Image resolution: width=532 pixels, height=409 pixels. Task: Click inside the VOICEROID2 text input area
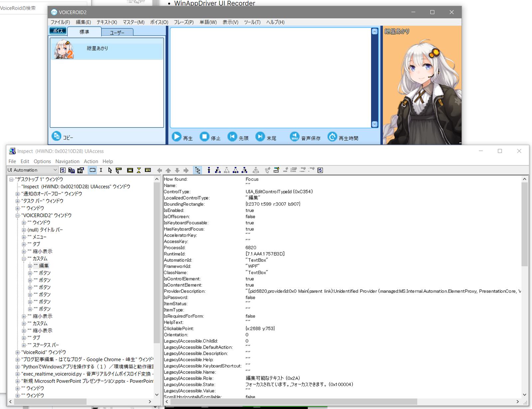pyautogui.click(x=271, y=78)
